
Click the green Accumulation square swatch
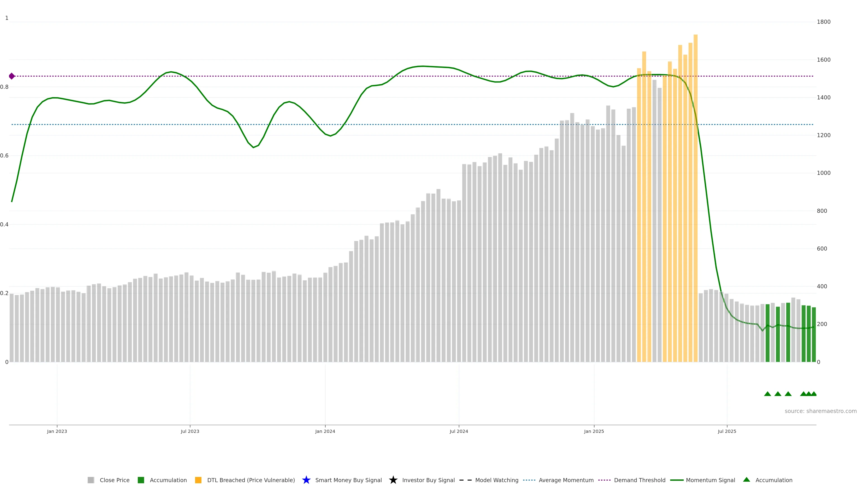tap(141, 480)
